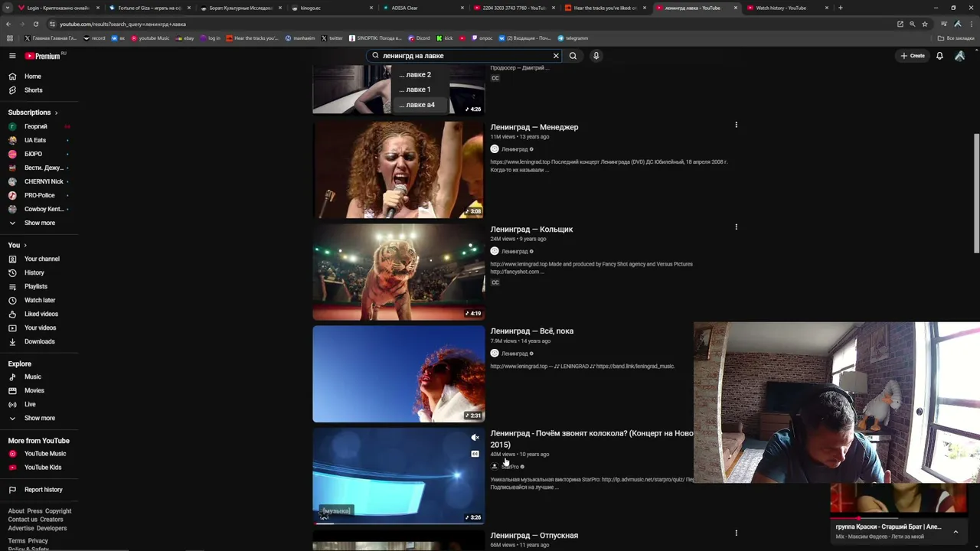
Task: Switch to the ADESA Clear browser tab
Action: pos(423,8)
